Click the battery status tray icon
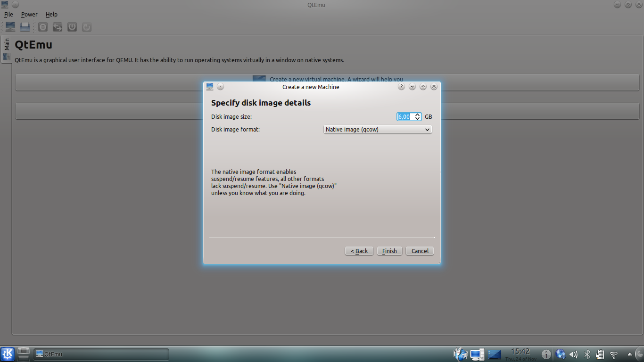This screenshot has width=644, height=362. point(600,354)
